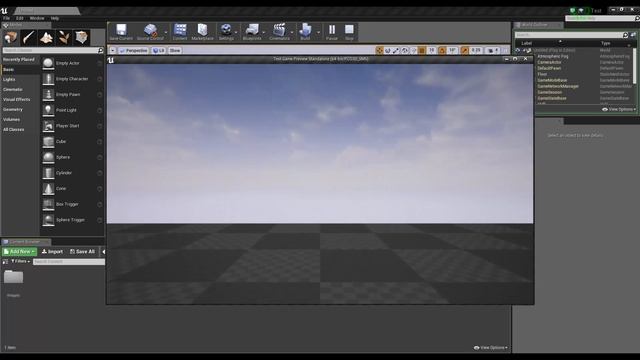
Task: Open the Build options dropdown arrow
Action: pos(318,32)
